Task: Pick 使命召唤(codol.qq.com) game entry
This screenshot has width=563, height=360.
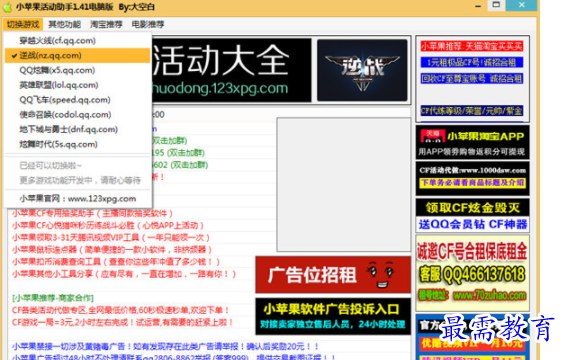Action: [77, 114]
